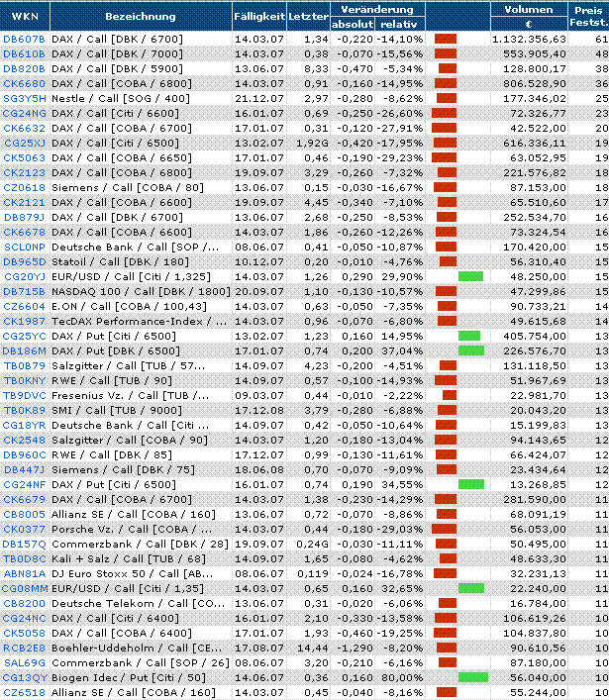Open the SAL69G Commerzbank warrant link
This screenshot has height=700, width=609.
point(25,663)
